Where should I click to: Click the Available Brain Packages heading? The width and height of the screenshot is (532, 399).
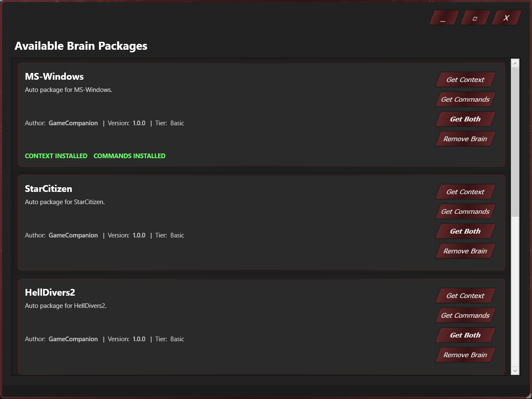point(81,46)
